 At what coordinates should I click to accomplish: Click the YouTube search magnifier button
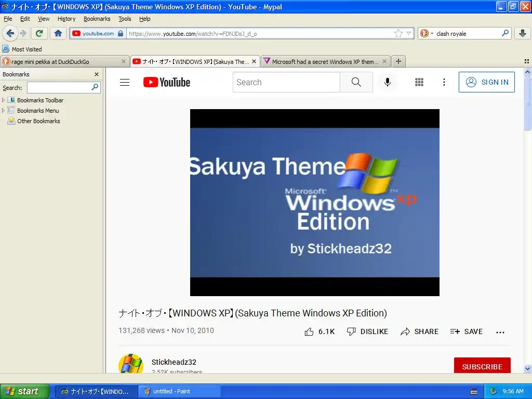[x=356, y=82]
